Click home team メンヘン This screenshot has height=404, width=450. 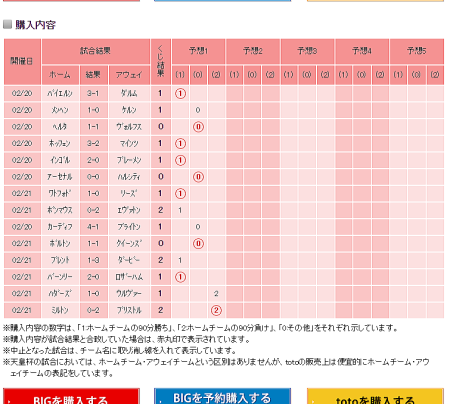tap(60, 110)
